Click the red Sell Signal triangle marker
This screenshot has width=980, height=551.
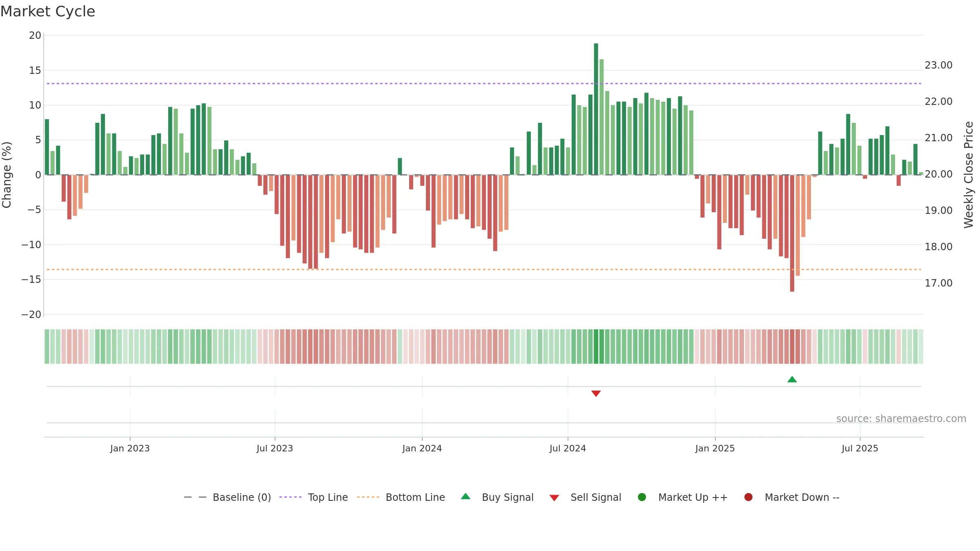596,393
